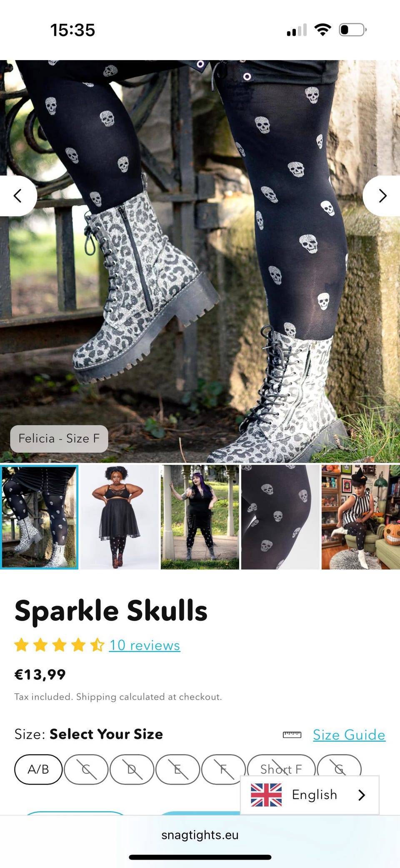Screen dimensions: 400x868
Task: Expand the English language selector chevron
Action: point(362,795)
